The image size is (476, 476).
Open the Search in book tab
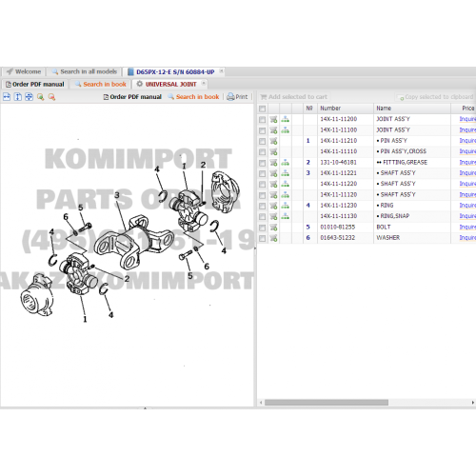[x=101, y=84]
